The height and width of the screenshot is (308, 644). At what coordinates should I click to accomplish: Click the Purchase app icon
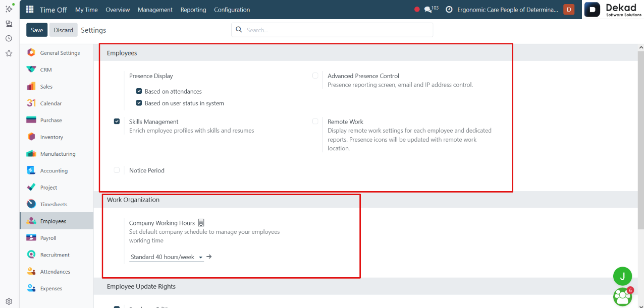click(31, 120)
